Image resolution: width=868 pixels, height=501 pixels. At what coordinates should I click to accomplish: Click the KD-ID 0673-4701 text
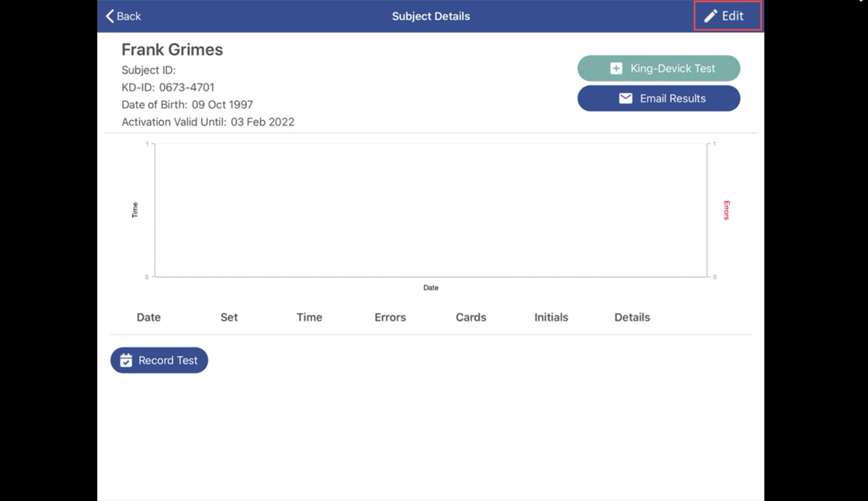(x=168, y=87)
